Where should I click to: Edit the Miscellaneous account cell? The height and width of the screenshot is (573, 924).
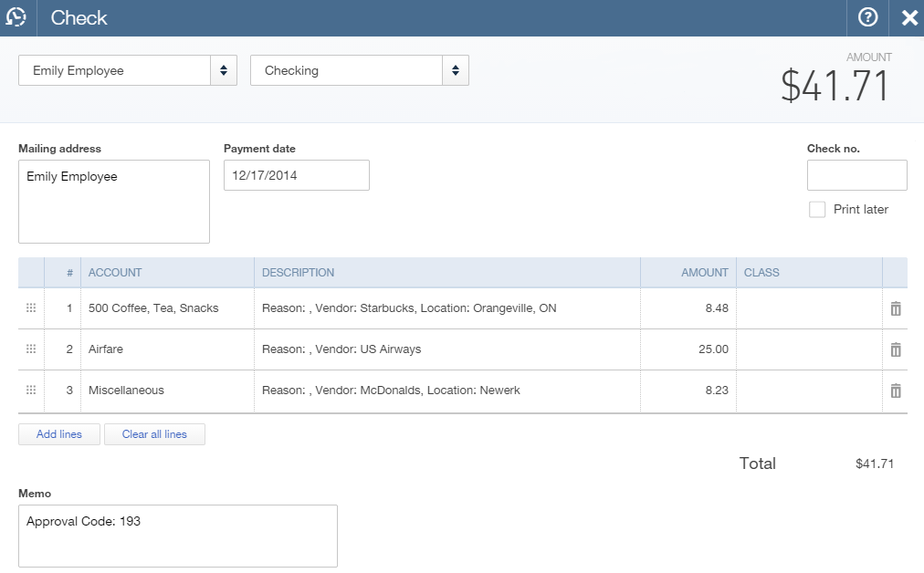(x=167, y=391)
